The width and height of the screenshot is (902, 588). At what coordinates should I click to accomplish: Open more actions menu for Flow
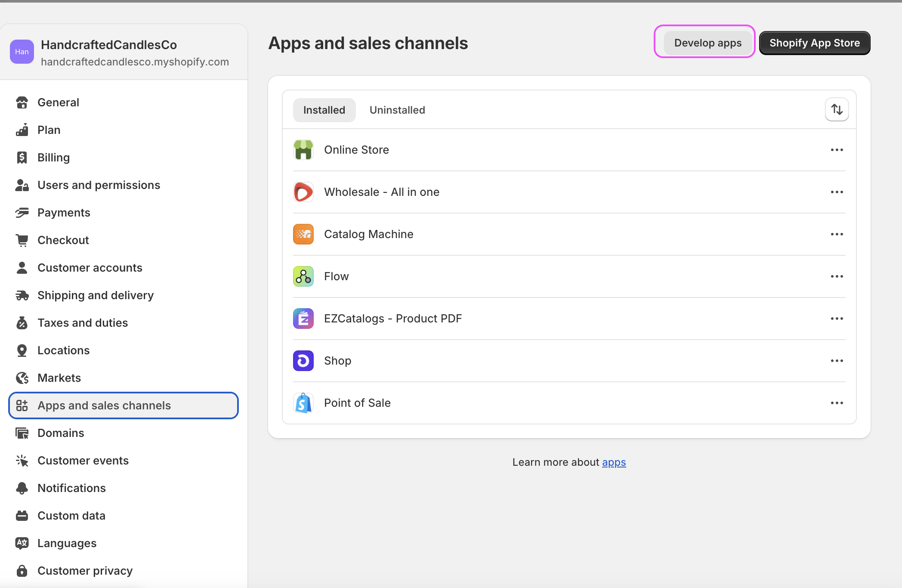coord(837,276)
